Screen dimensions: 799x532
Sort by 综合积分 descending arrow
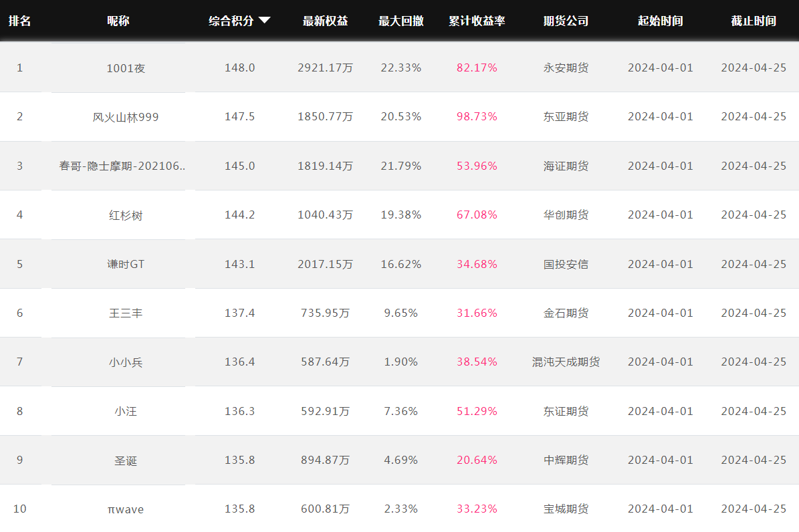click(265, 20)
